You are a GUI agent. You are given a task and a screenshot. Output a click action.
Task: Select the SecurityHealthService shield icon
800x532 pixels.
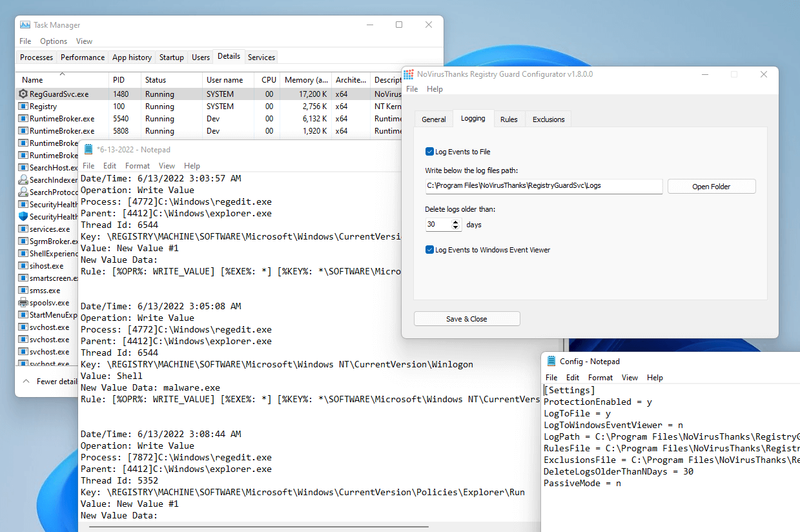tap(22, 216)
